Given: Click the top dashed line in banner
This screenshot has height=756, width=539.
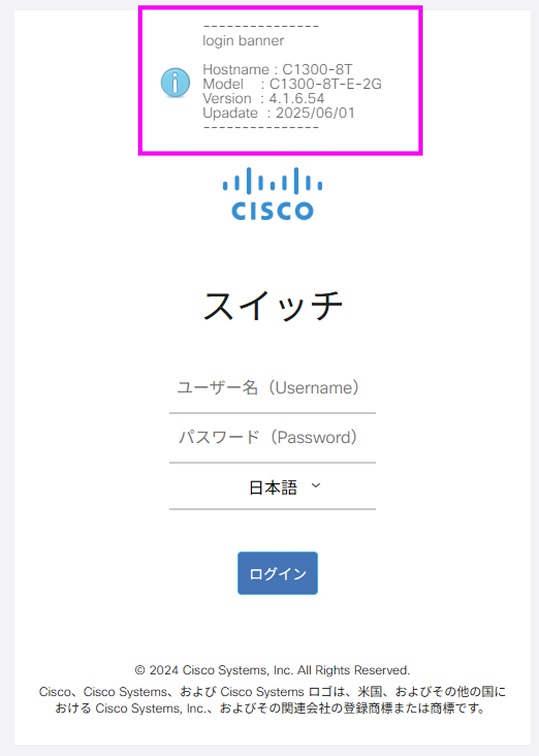Looking at the screenshot, I should click(x=261, y=27).
